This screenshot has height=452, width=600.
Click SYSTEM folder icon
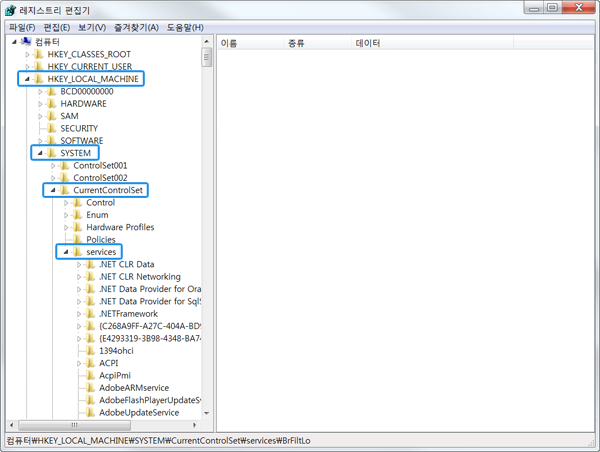tap(52, 153)
